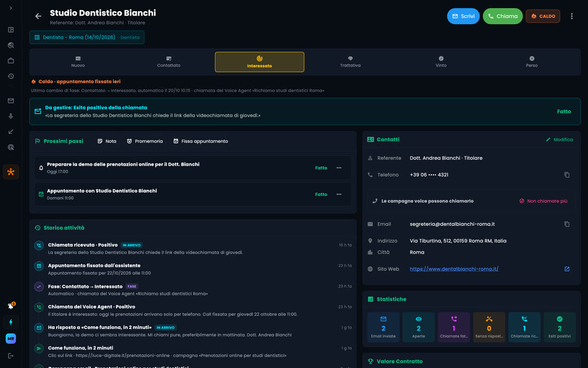Expand the sidebar with the top chevron
The image size is (588, 368).
[11, 8]
